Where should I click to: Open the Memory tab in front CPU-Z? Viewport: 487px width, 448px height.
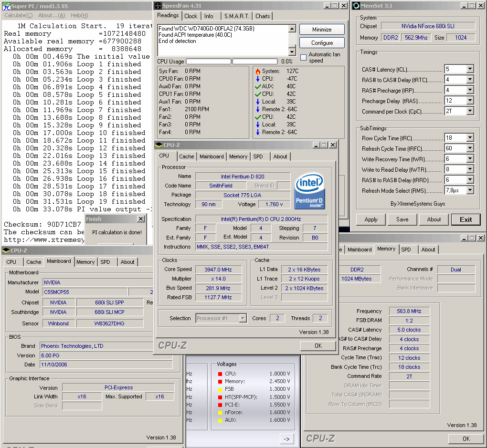click(238, 156)
